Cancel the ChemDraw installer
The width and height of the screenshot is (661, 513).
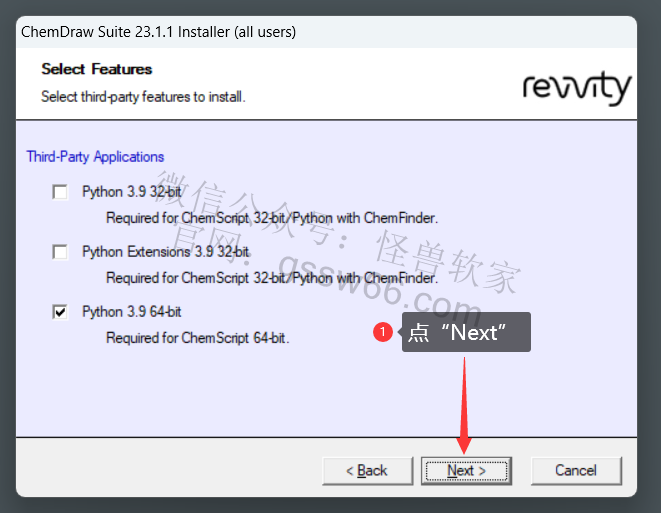coord(576,470)
